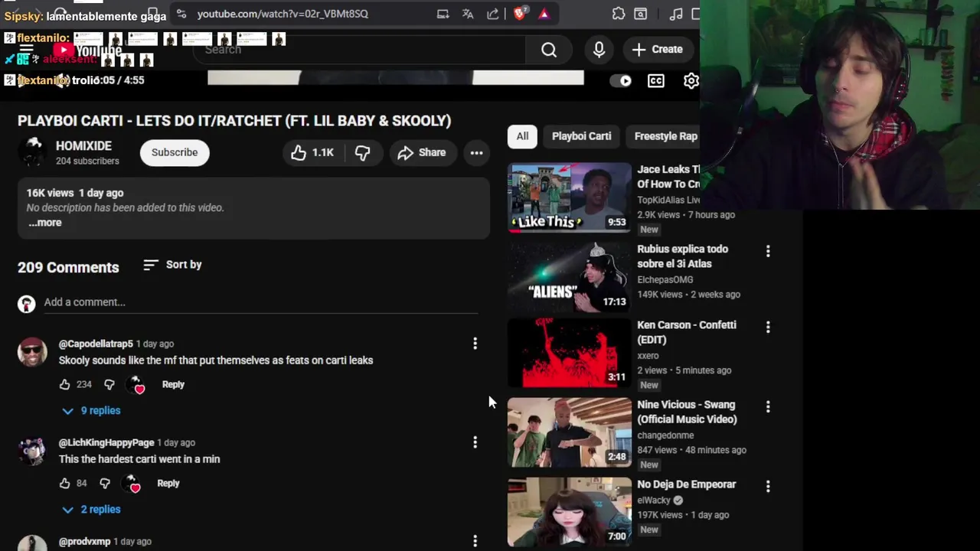The height and width of the screenshot is (551, 980).
Task: Open No Deja De Empeorar video title
Action: (x=687, y=484)
